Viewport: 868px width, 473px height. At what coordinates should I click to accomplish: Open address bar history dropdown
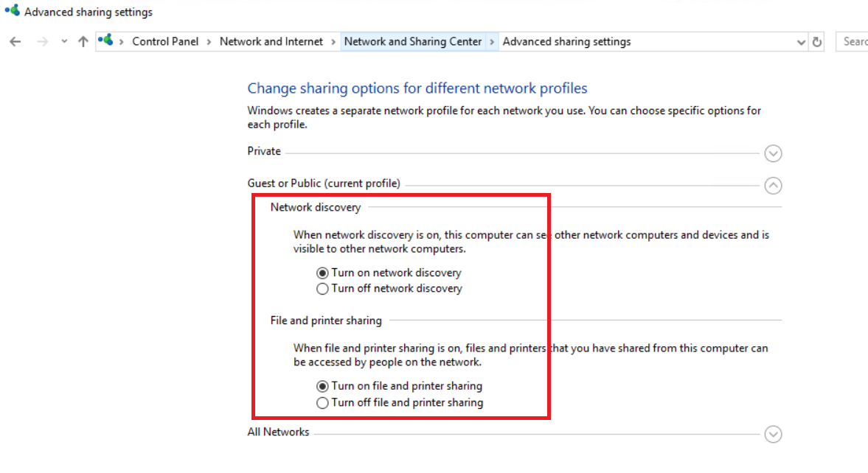pos(800,42)
